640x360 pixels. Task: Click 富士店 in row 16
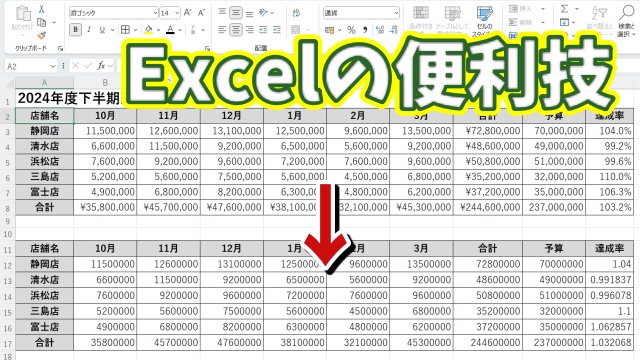click(44, 327)
